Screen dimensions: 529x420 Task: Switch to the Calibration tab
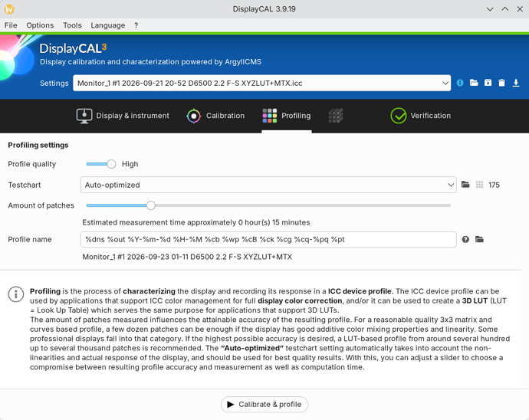click(215, 116)
